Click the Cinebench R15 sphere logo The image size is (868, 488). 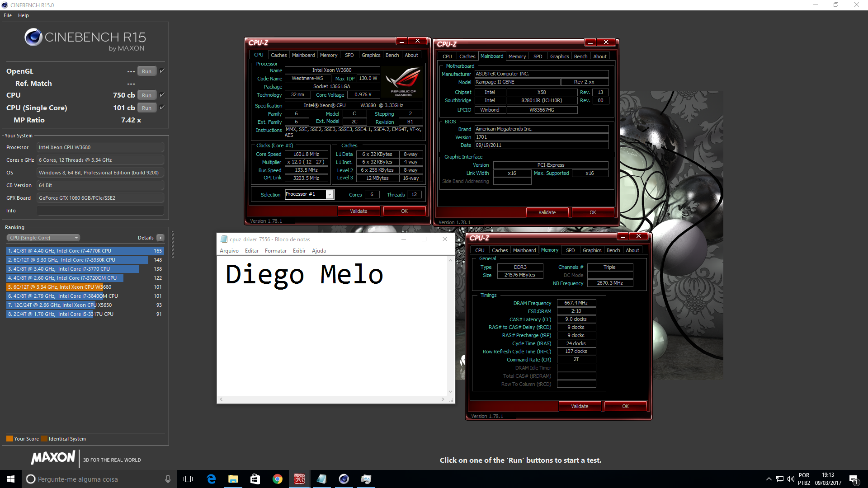[33, 37]
